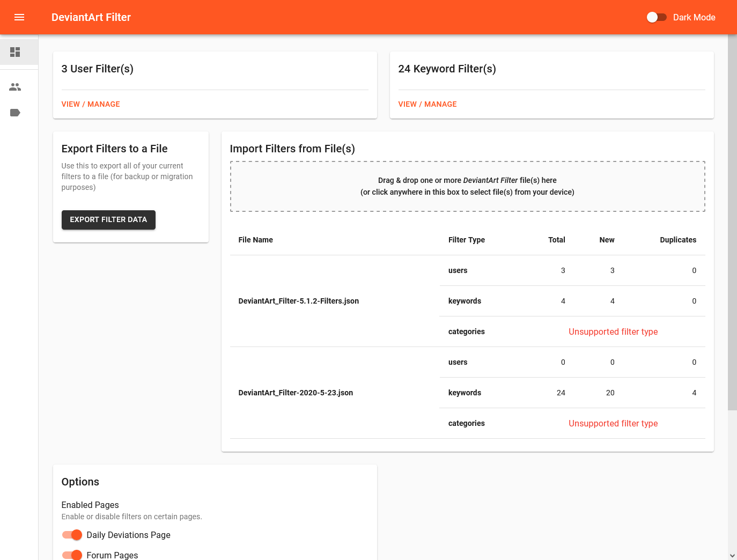Toggle Dark Mode switch
This screenshot has height=560, width=737.
point(657,17)
